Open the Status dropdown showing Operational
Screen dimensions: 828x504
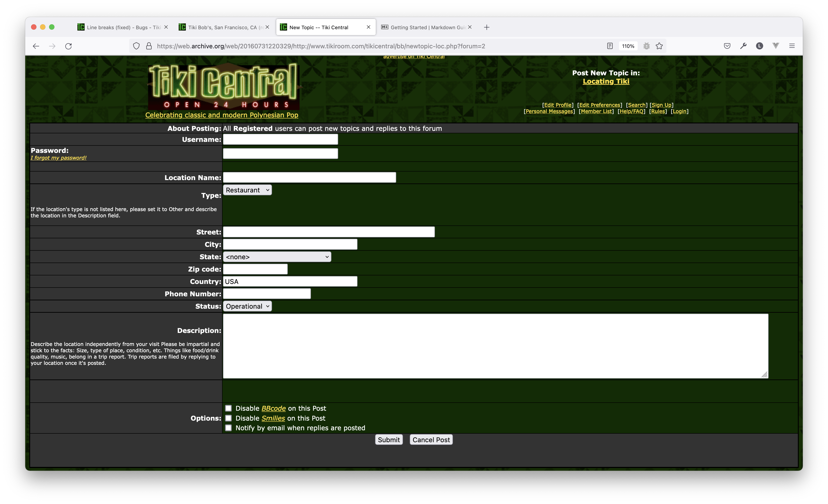tap(247, 306)
